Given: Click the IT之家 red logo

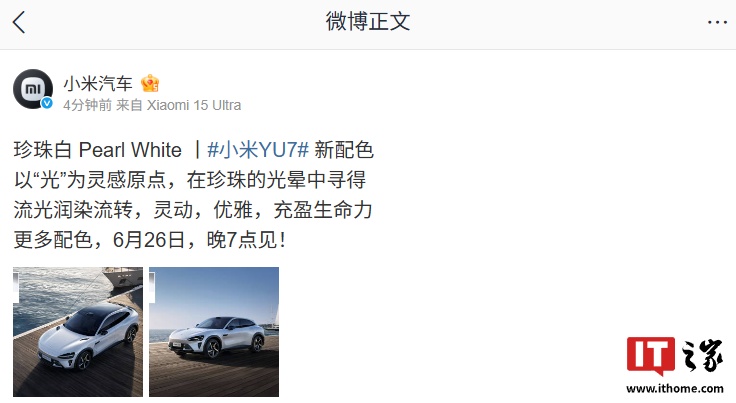Looking at the screenshot, I should point(651,356).
